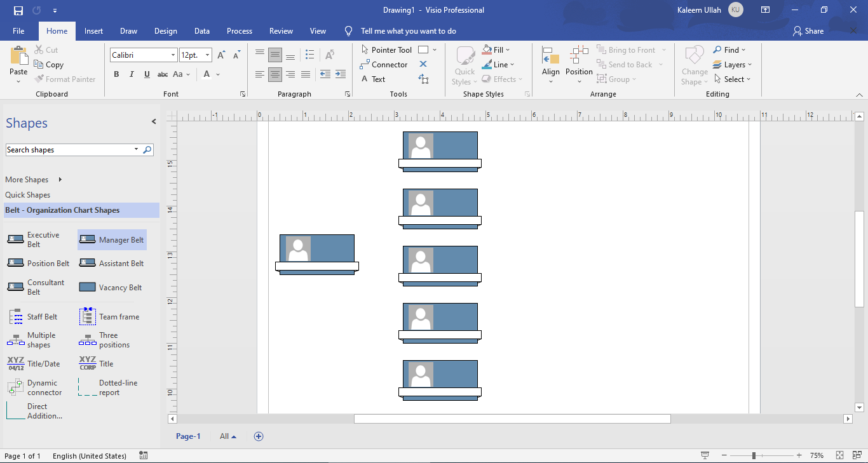The image size is (868, 463).
Task: Open the font size dropdown
Action: (x=207, y=55)
